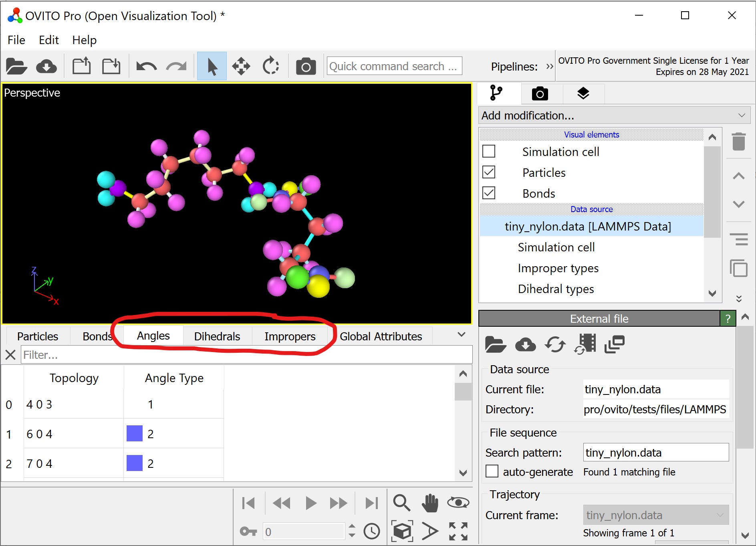756x546 pixels.
Task: Open the Current frame dropdown
Action: [x=655, y=515]
